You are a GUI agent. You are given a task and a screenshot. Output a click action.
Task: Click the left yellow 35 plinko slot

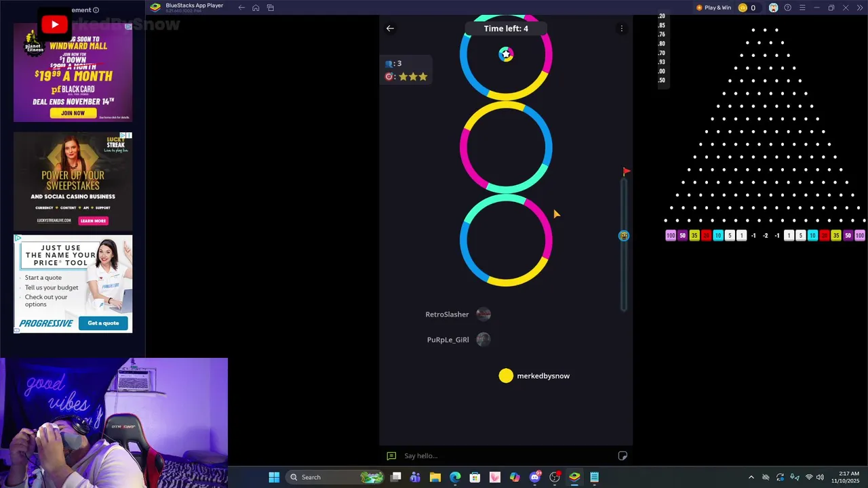click(x=694, y=236)
